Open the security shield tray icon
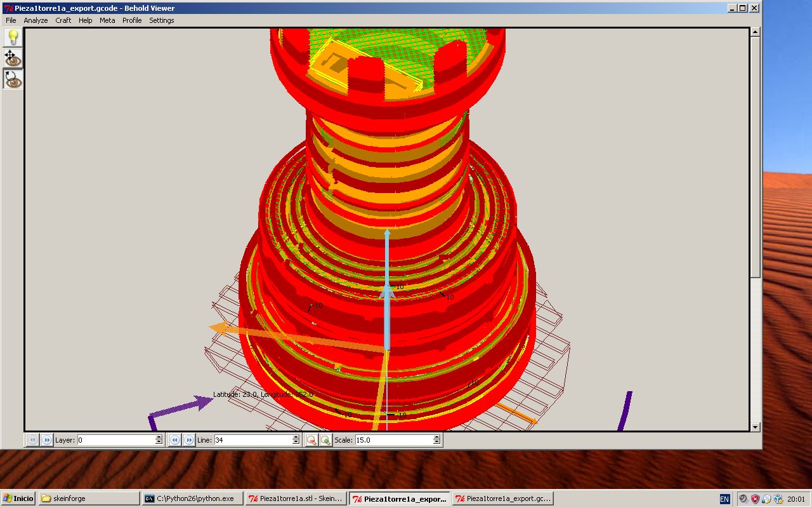Image resolution: width=812 pixels, height=508 pixels. (x=755, y=499)
